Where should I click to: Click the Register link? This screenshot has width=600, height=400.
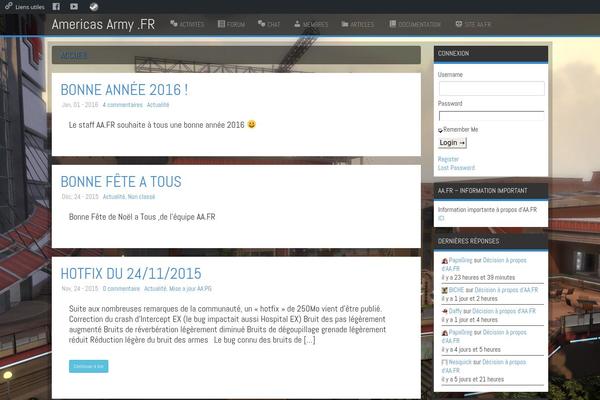pos(448,159)
